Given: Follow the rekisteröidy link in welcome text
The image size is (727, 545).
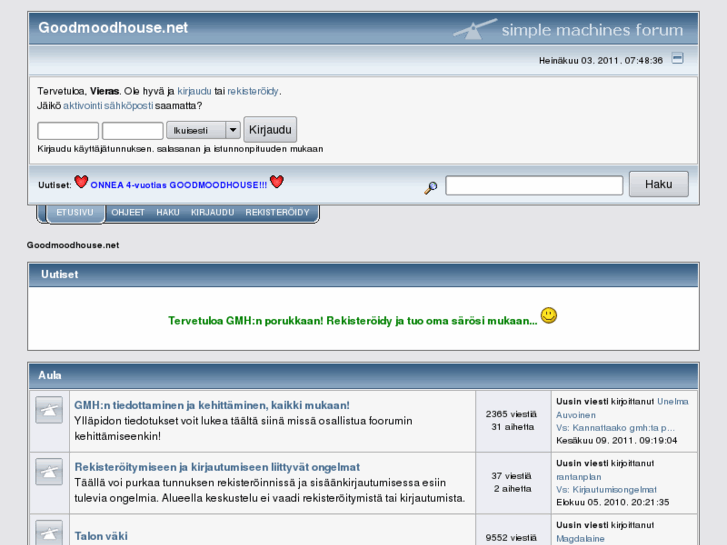Looking at the screenshot, I should [253, 91].
